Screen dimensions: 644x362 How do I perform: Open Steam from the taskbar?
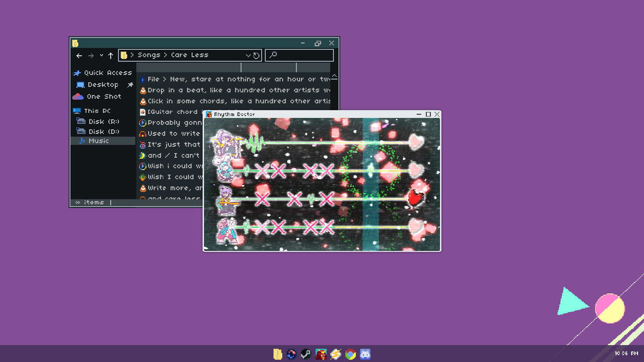coord(306,354)
